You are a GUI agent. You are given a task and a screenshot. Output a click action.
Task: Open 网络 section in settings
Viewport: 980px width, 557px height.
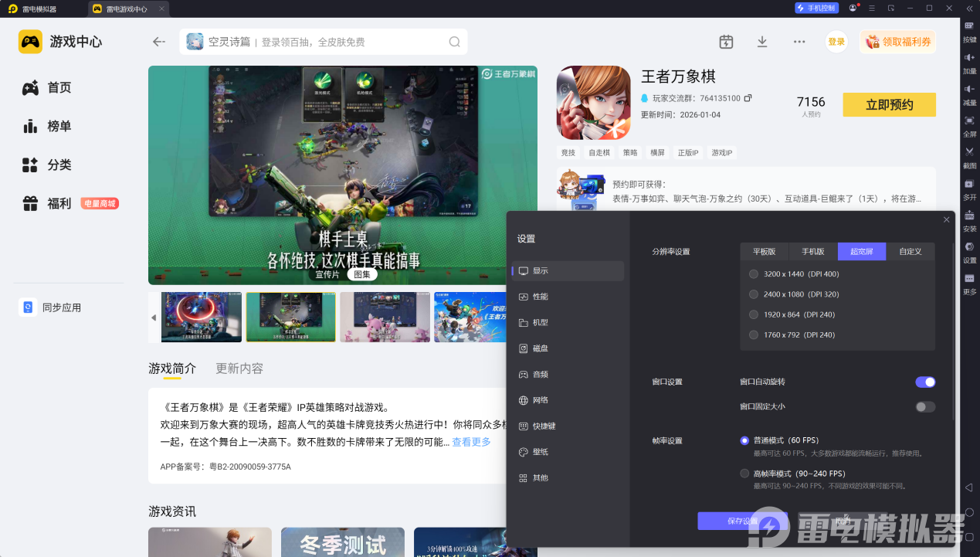point(568,400)
